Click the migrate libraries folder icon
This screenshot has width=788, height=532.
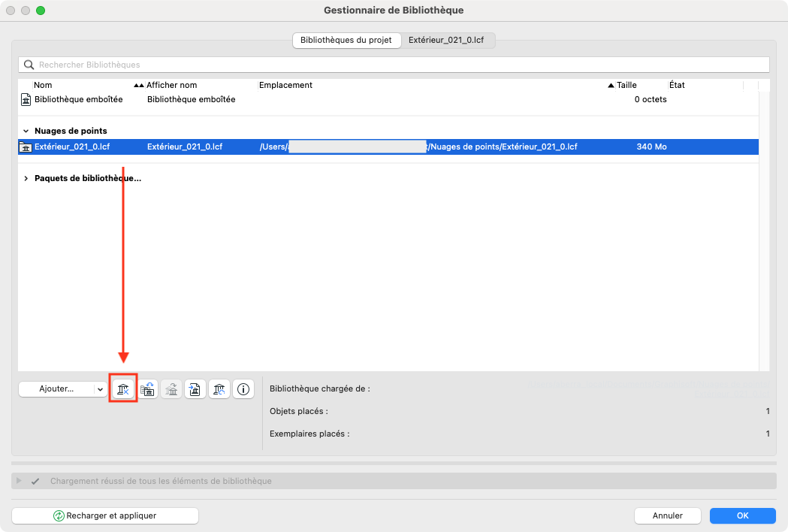(x=147, y=389)
